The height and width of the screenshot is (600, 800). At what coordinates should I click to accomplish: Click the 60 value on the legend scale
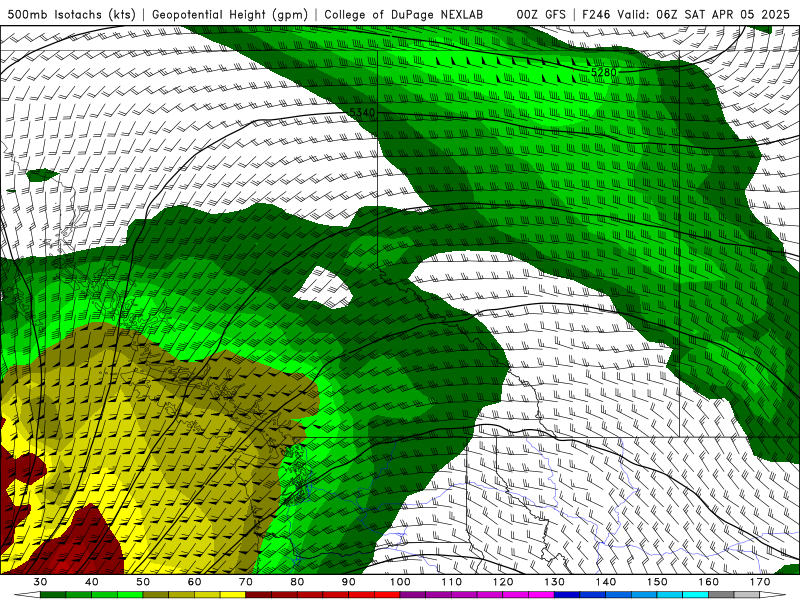tap(194, 582)
